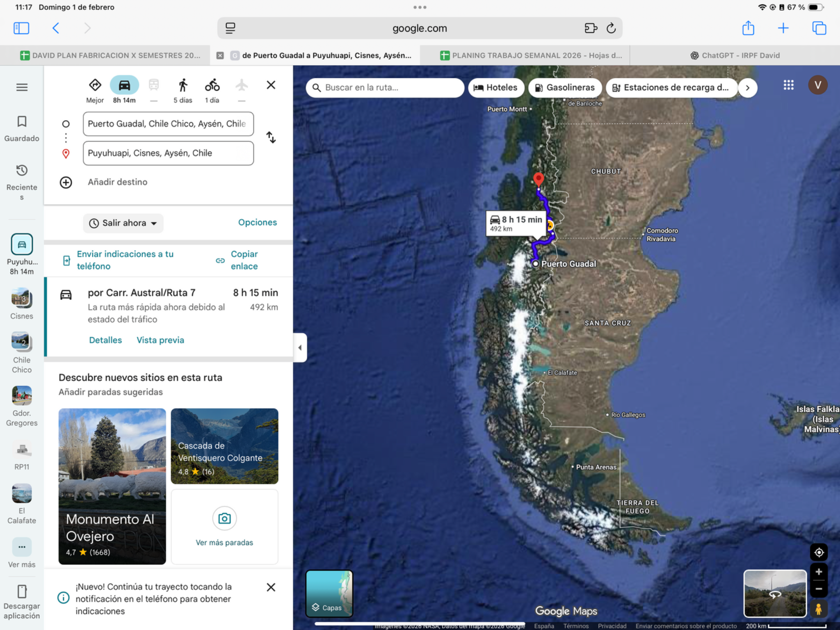Viewport: 840px width, 630px height.
Task: Collapse the side panel arrow
Action: 300,348
